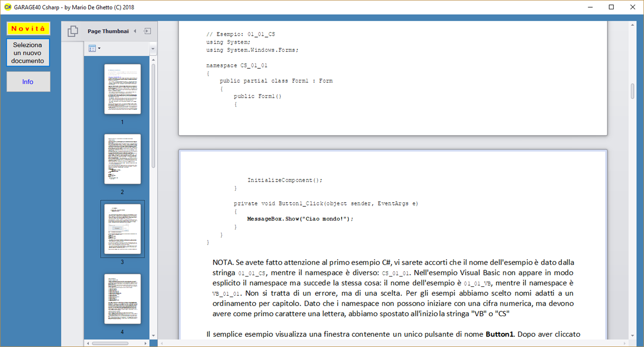
Task: Click document view scroll-down arrow
Action: (x=632, y=336)
